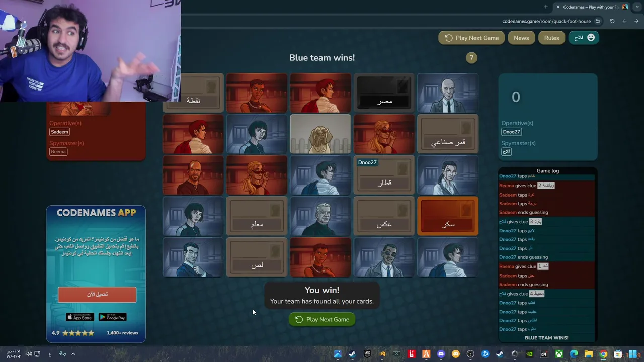Open NVIDIA app from the taskbar
644x362 pixels.
click(529, 354)
